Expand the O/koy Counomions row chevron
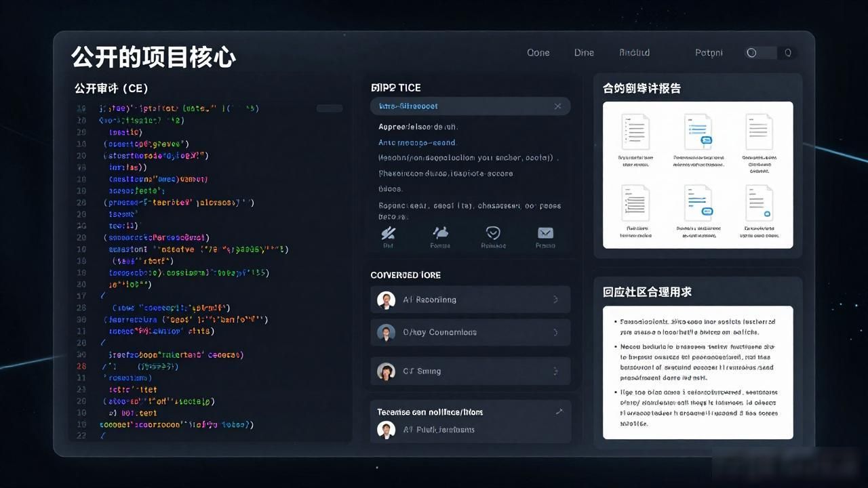Viewport: 868px width, 488px height. (x=556, y=332)
